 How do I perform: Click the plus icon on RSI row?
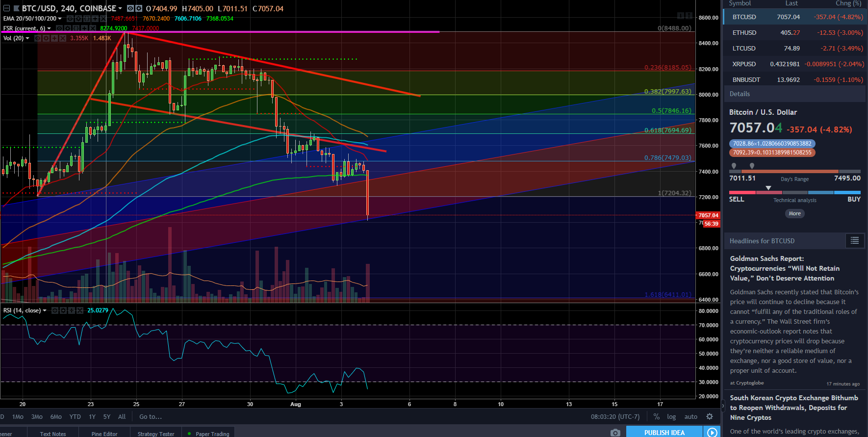[x=72, y=310]
